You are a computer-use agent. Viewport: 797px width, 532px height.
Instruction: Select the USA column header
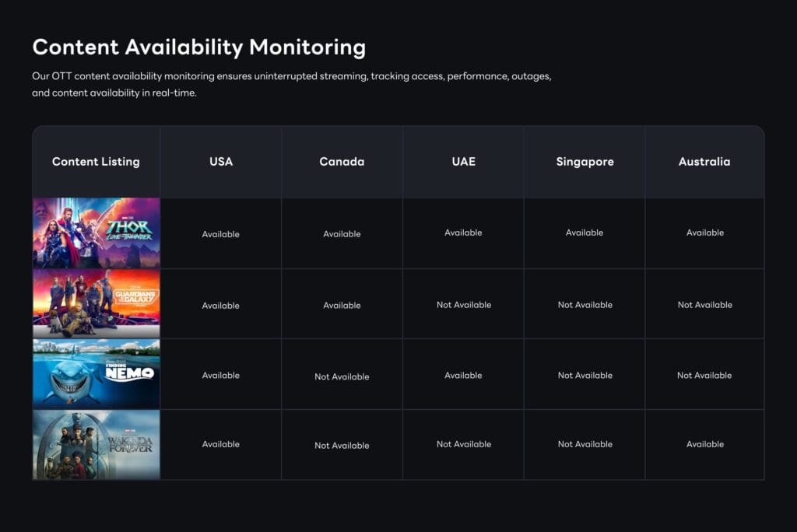[221, 162]
